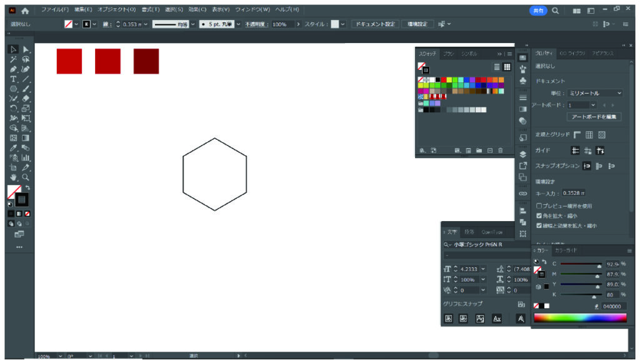
Task: Pick a color from the spectrum bar
Action: 580,318
